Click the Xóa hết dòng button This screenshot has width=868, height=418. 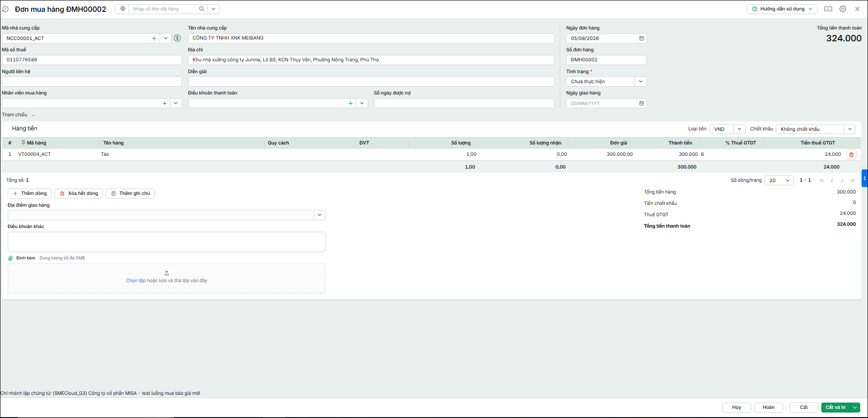(x=79, y=194)
